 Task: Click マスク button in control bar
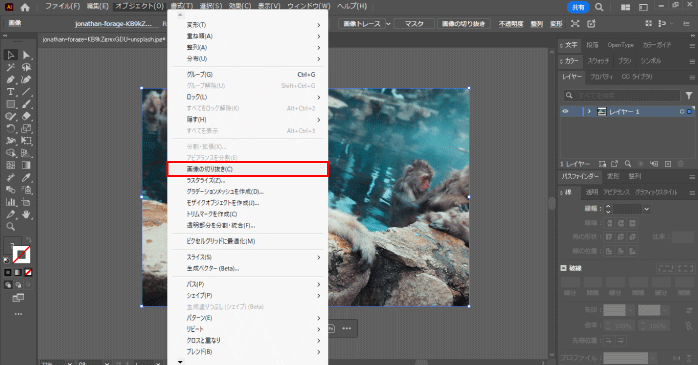tap(414, 24)
